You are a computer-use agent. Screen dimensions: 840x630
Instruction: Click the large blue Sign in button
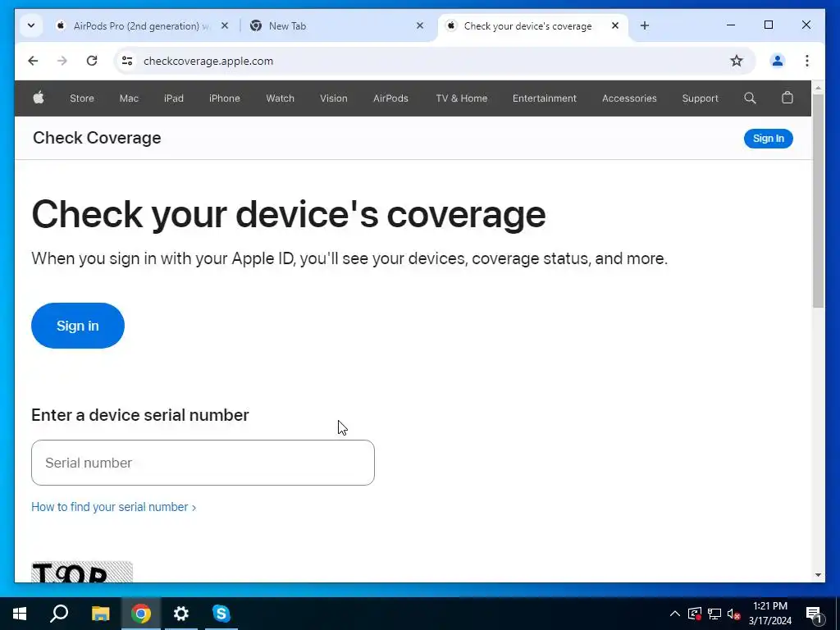click(78, 326)
